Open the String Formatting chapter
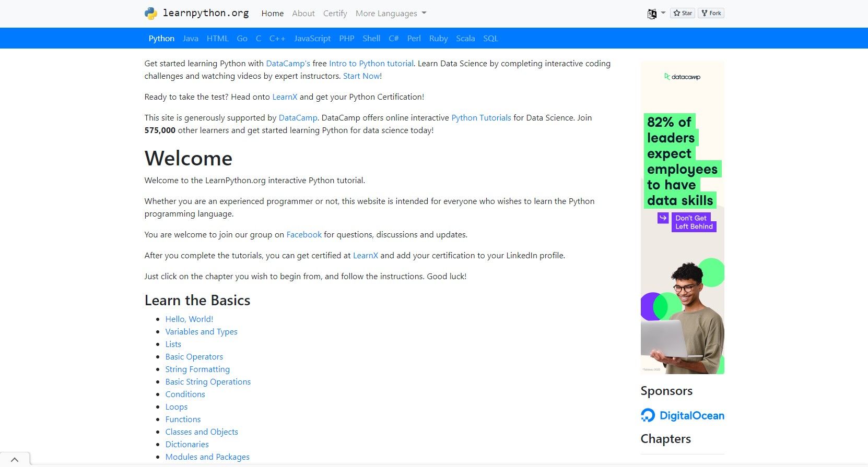 (x=197, y=369)
